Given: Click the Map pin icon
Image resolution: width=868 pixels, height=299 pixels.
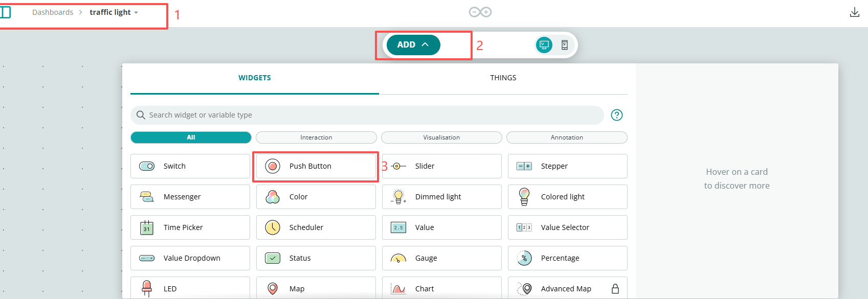Looking at the screenshot, I should click(x=273, y=289).
